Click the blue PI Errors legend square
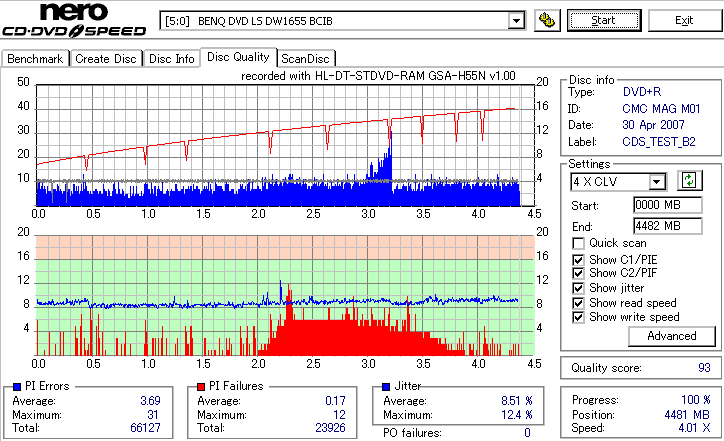 [x=17, y=387]
